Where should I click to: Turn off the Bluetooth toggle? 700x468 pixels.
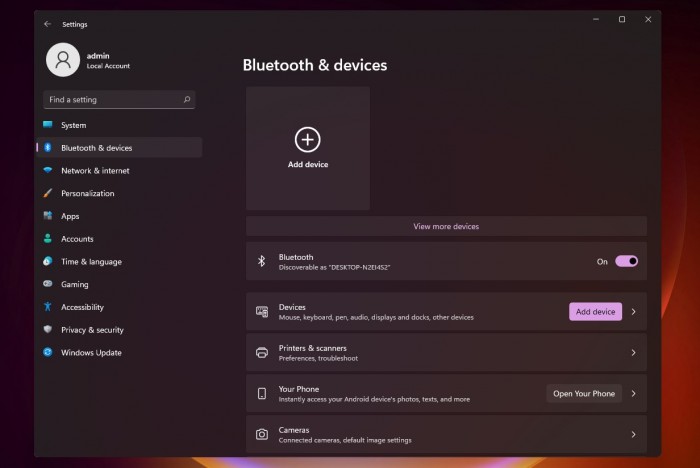626,261
